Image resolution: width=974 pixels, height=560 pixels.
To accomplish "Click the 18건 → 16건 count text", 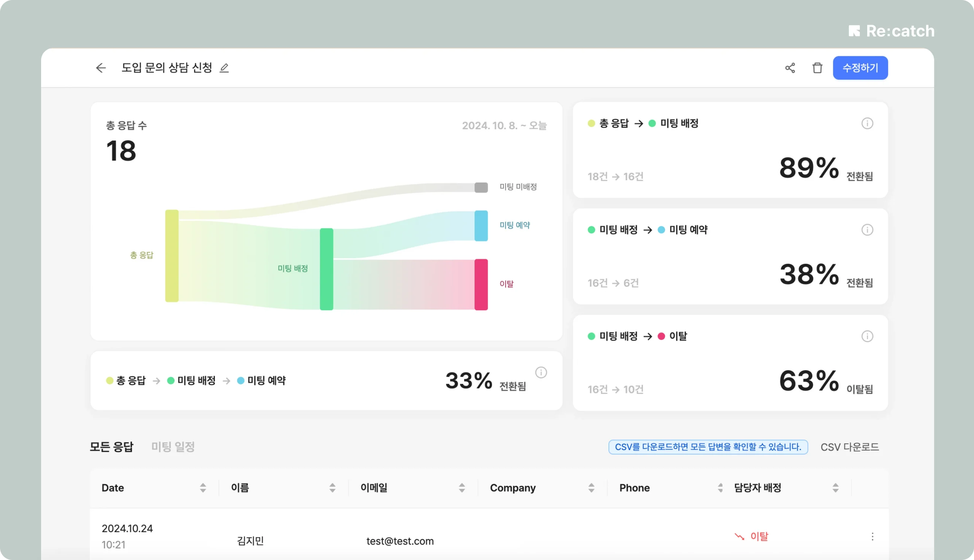I will click(615, 177).
